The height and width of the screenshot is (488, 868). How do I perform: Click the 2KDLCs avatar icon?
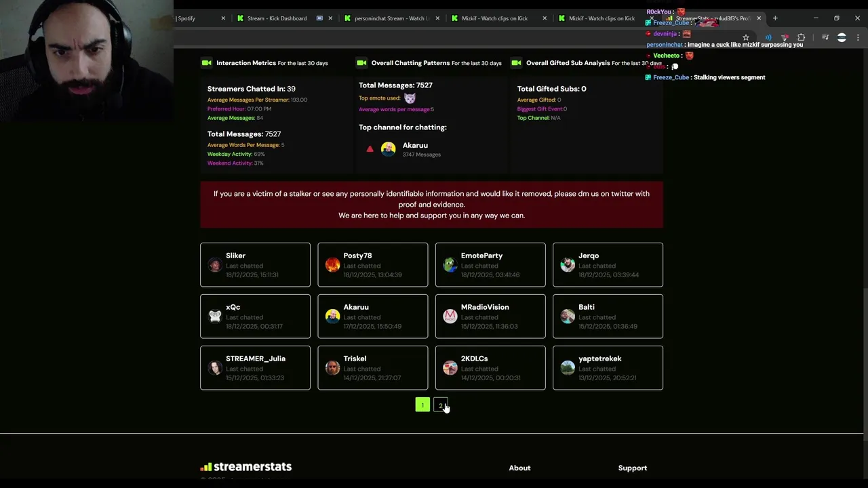point(450,368)
